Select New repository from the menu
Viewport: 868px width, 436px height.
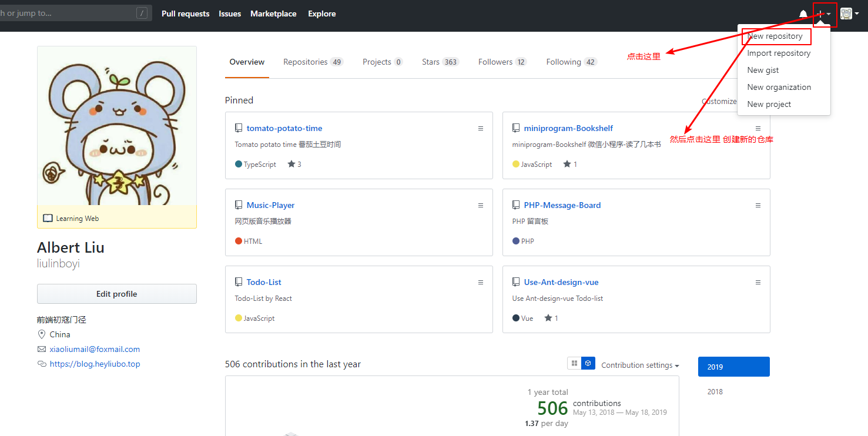point(775,36)
